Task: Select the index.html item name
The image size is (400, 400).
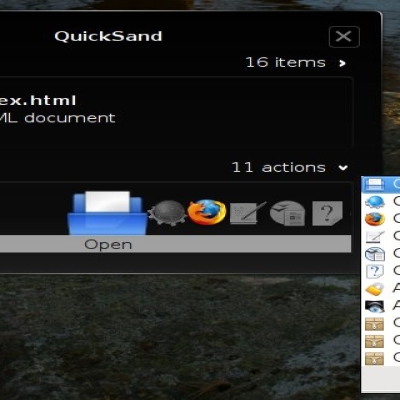Action: tap(38, 101)
